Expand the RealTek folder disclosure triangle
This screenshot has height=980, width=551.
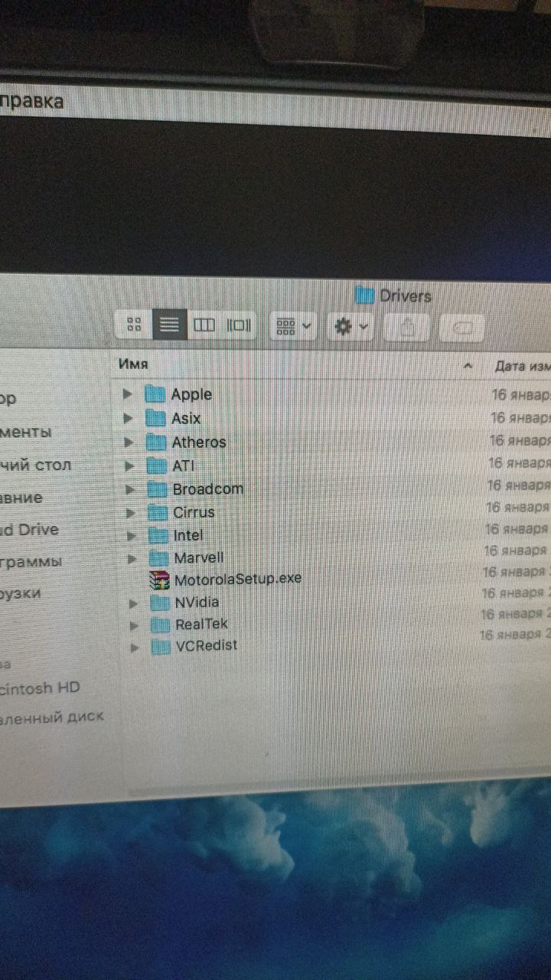pos(135,625)
